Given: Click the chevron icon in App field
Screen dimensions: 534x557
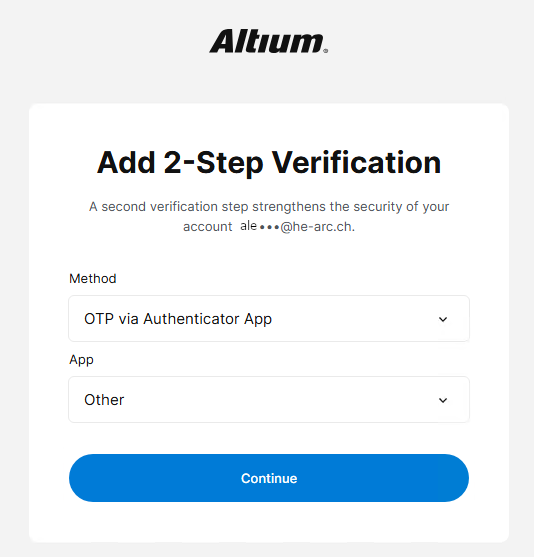Looking at the screenshot, I should 443,400.
